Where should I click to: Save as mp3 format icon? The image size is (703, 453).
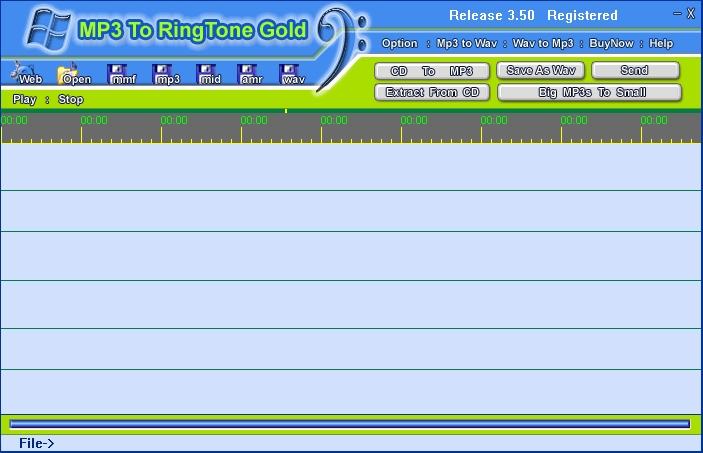tap(166, 74)
